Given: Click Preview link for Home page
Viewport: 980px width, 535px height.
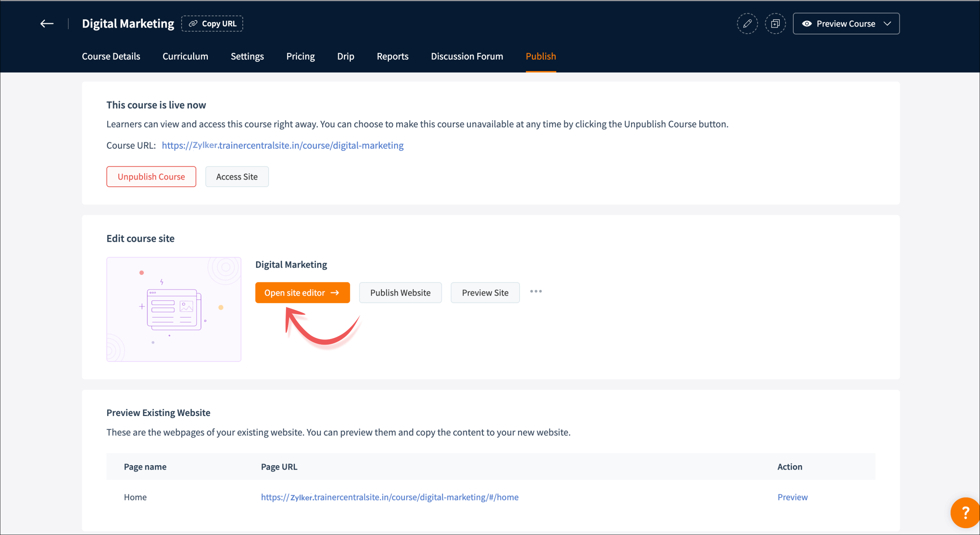Looking at the screenshot, I should [x=792, y=497].
